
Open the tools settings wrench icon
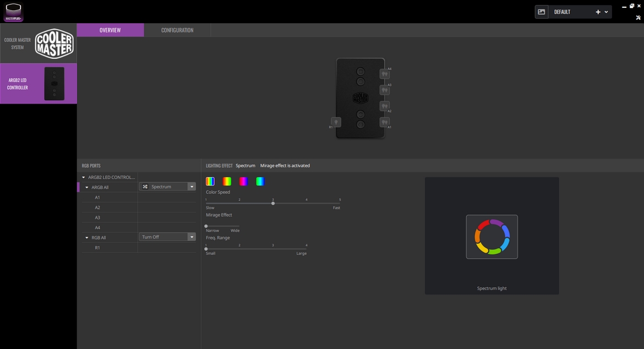coord(638,18)
